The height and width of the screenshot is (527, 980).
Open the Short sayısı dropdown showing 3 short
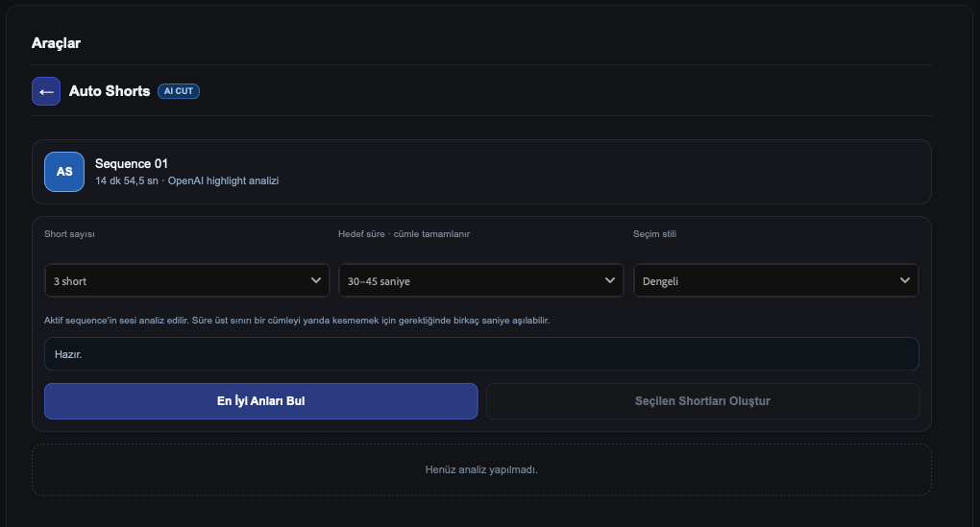pos(187,280)
